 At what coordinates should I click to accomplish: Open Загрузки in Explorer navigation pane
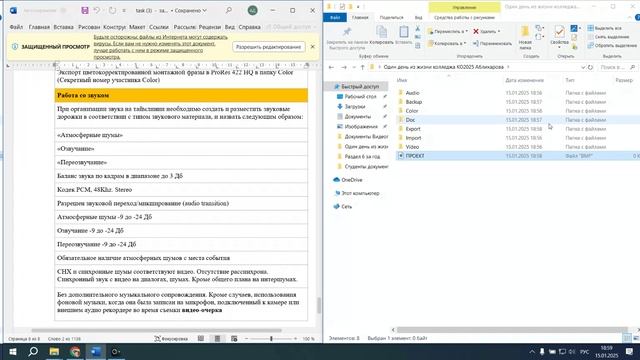click(354, 107)
